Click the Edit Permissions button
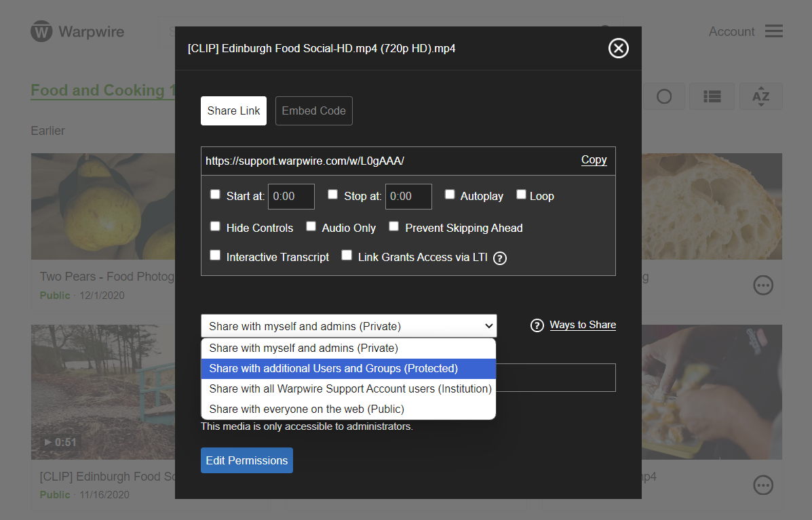 pos(246,460)
